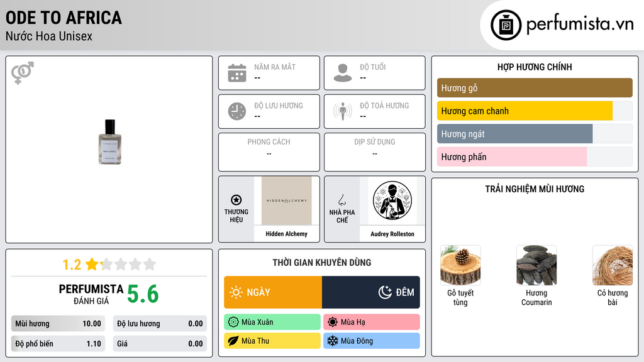The height and width of the screenshot is (362, 644).
Task: Click the ODE TO AFRICA title
Action: pos(64,18)
